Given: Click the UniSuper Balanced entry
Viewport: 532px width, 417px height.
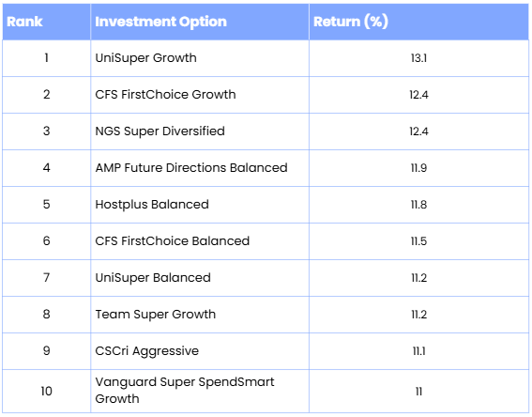Looking at the screenshot, I should coord(153,278).
